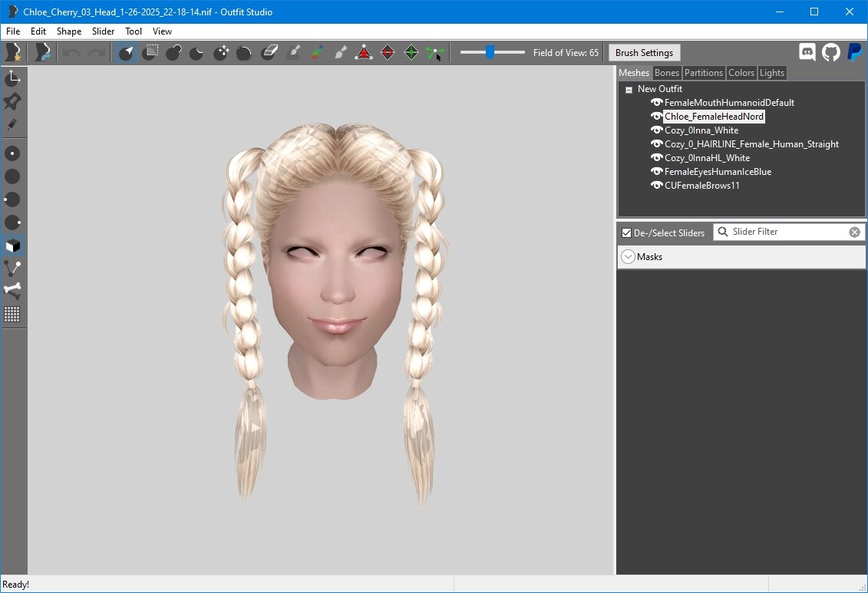Select the Alpha paint brush
Image resolution: width=868 pixels, height=593 pixels.
pyautogui.click(x=341, y=53)
